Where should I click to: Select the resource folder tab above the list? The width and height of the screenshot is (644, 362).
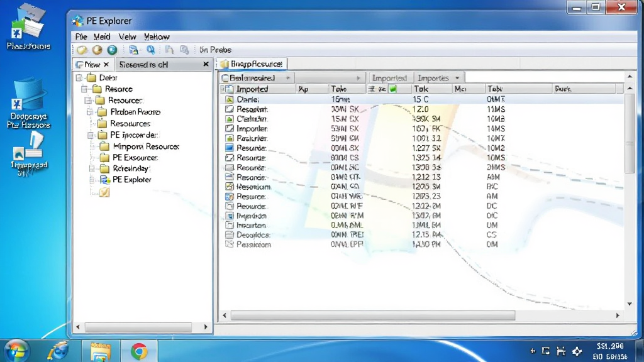tap(252, 64)
